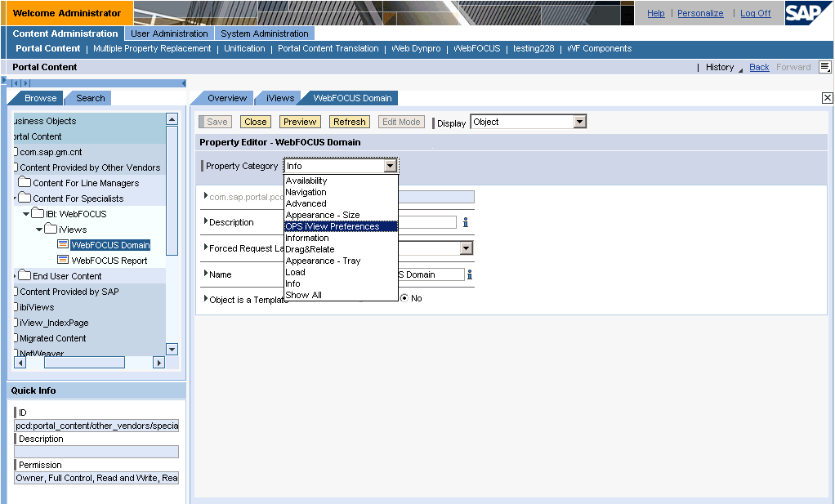Choose OPS iView Preferences from the list
This screenshot has width=835, height=504.
pyautogui.click(x=333, y=226)
